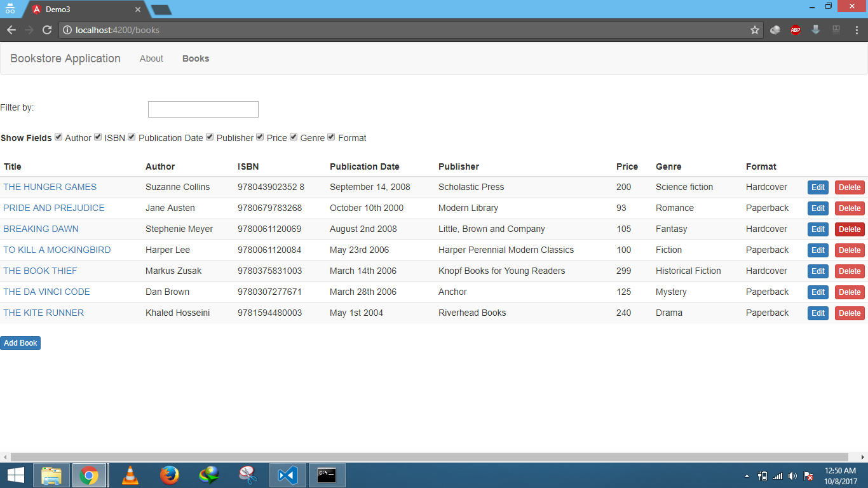Open THE KITE RUNNER title link
The height and width of the screenshot is (488, 868).
(x=44, y=313)
